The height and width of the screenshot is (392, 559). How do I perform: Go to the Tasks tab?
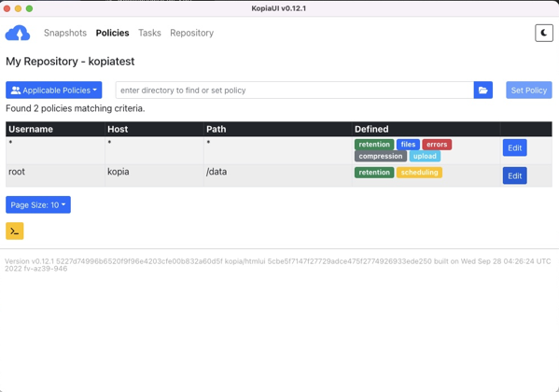point(149,33)
